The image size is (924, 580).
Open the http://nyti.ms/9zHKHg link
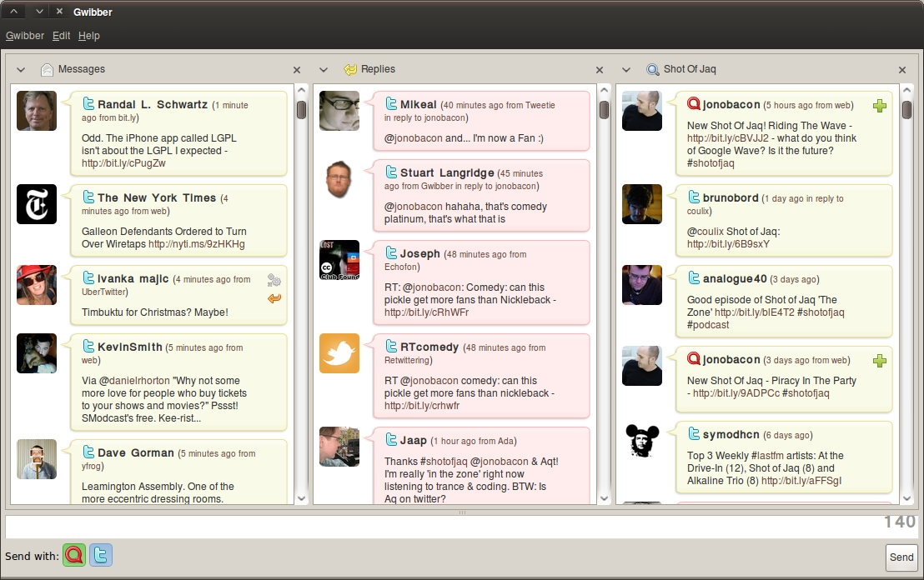196,244
